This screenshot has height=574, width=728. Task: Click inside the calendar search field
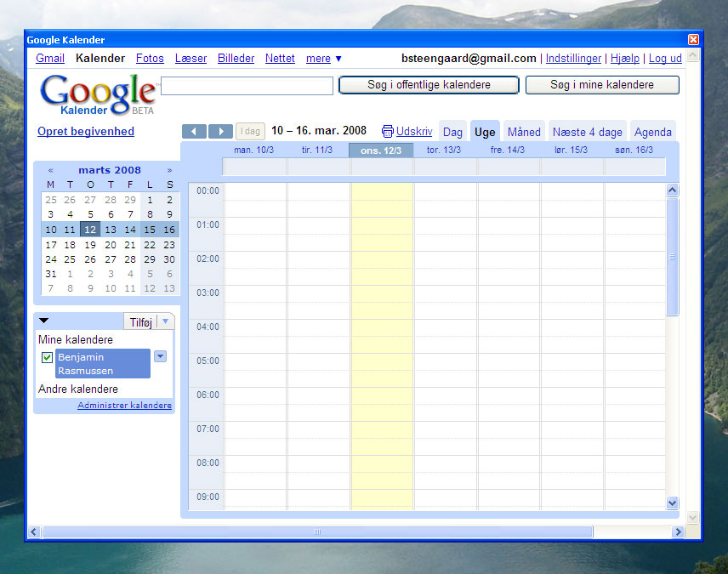click(247, 86)
